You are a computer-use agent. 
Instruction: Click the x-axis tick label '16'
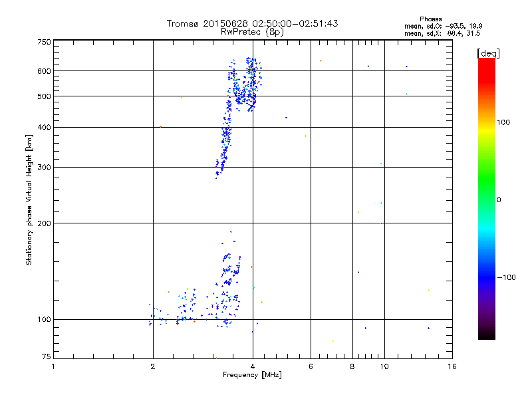tap(452, 366)
